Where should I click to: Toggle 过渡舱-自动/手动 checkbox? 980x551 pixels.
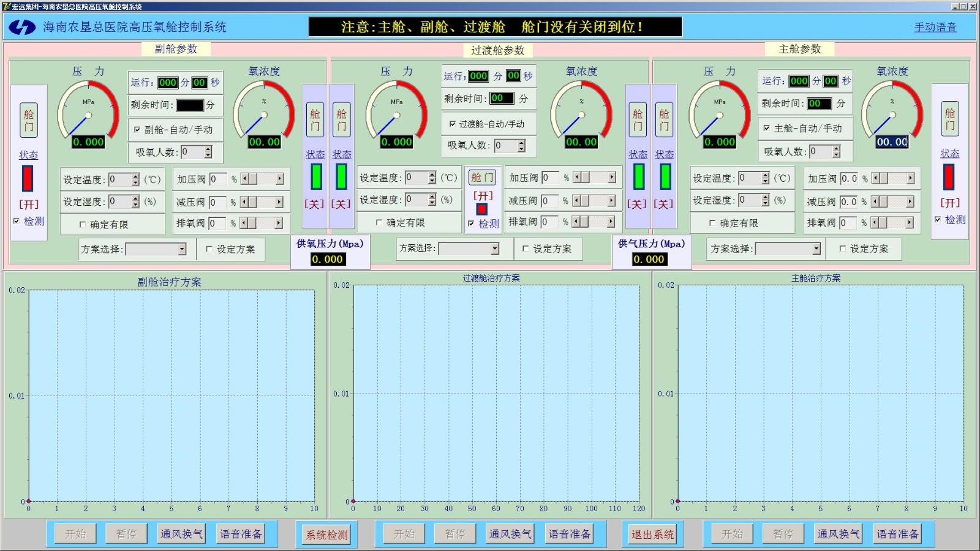click(453, 124)
